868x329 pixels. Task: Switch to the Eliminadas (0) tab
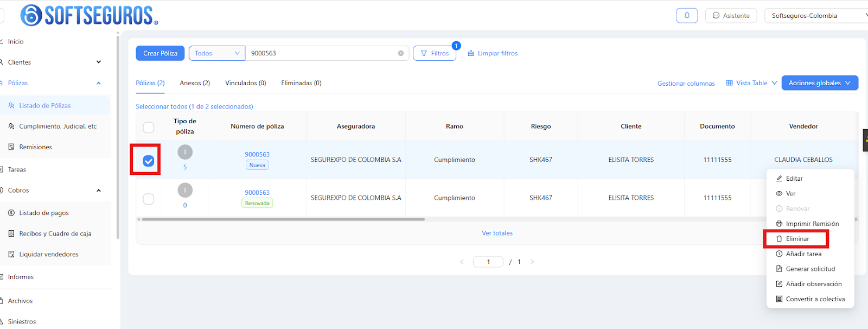coord(301,83)
